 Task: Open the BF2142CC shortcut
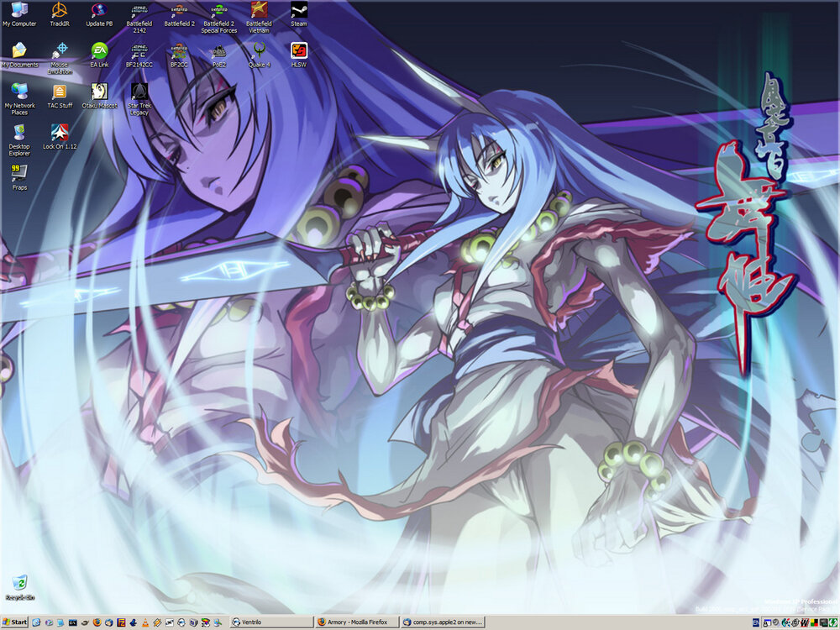click(x=139, y=52)
